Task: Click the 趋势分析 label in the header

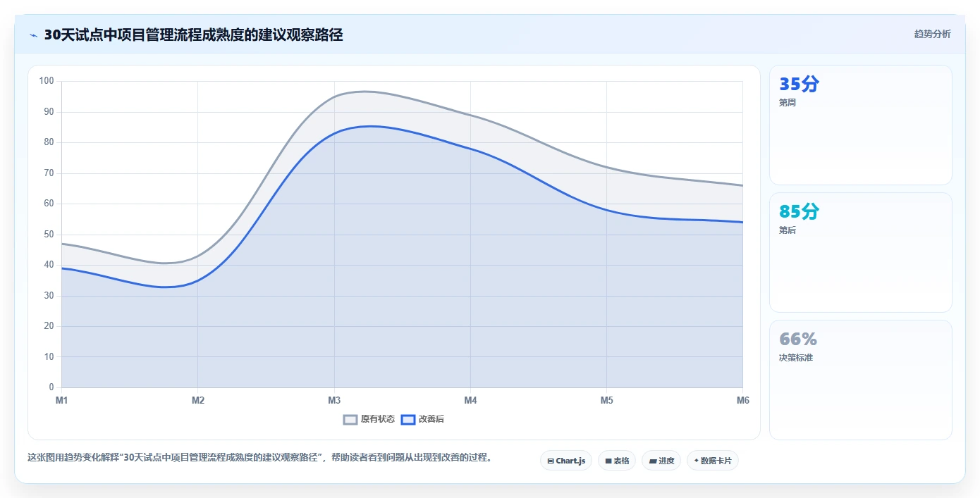Action: click(932, 34)
